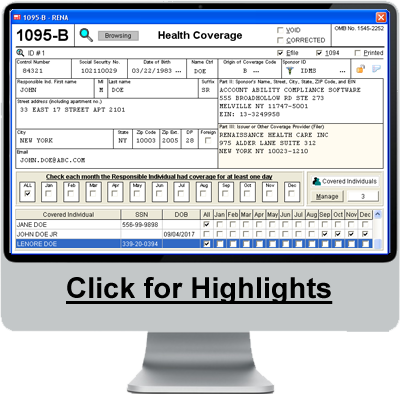Click the Street address field
This screenshot has height=394, width=400.
(117, 115)
